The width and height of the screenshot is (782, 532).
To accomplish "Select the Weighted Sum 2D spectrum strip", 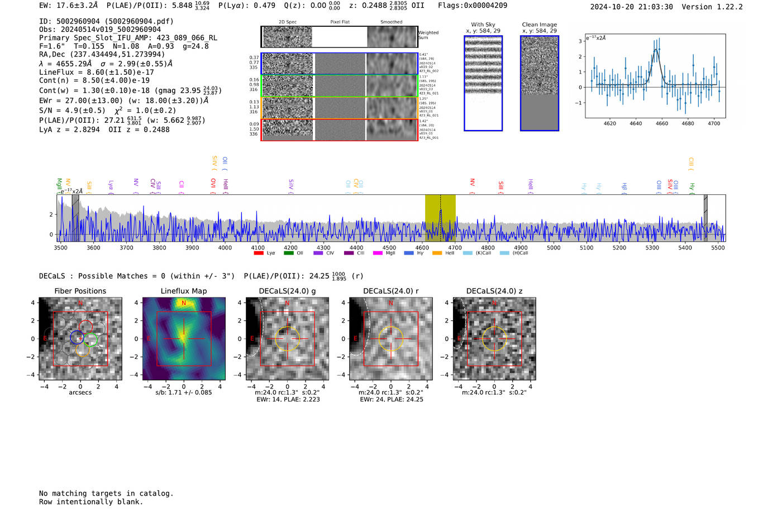I will [339, 37].
